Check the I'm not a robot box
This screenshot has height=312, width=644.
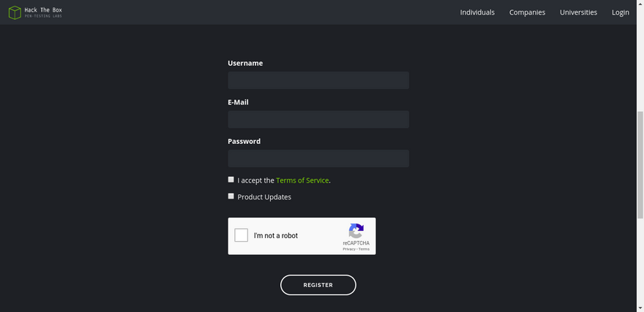[241, 235]
